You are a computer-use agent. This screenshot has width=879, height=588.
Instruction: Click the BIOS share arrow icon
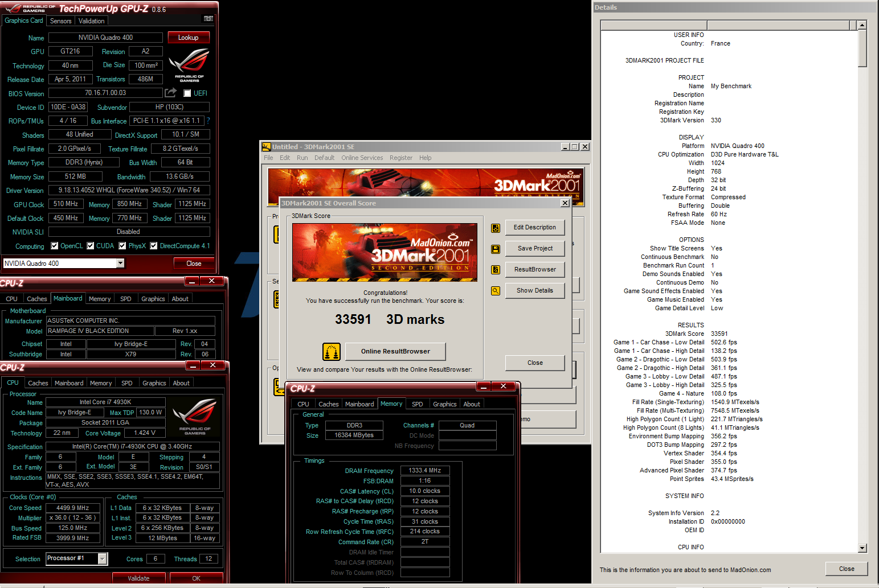(x=170, y=92)
